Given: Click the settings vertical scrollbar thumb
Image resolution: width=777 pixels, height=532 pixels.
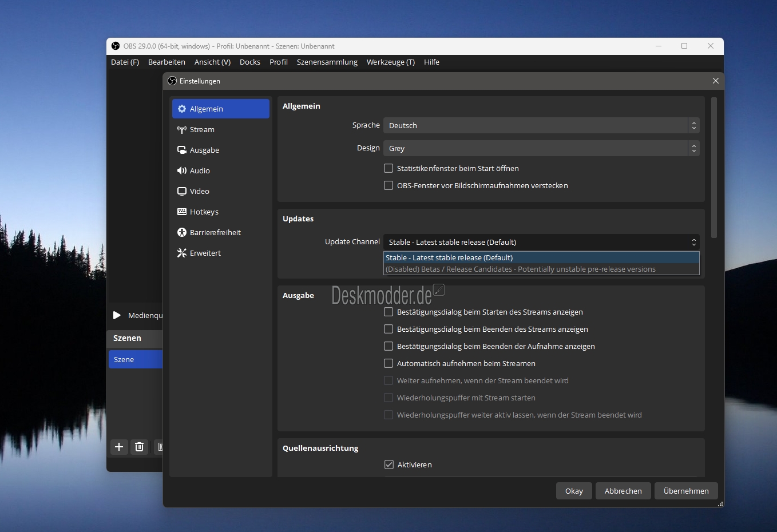Looking at the screenshot, I should pos(714,168).
